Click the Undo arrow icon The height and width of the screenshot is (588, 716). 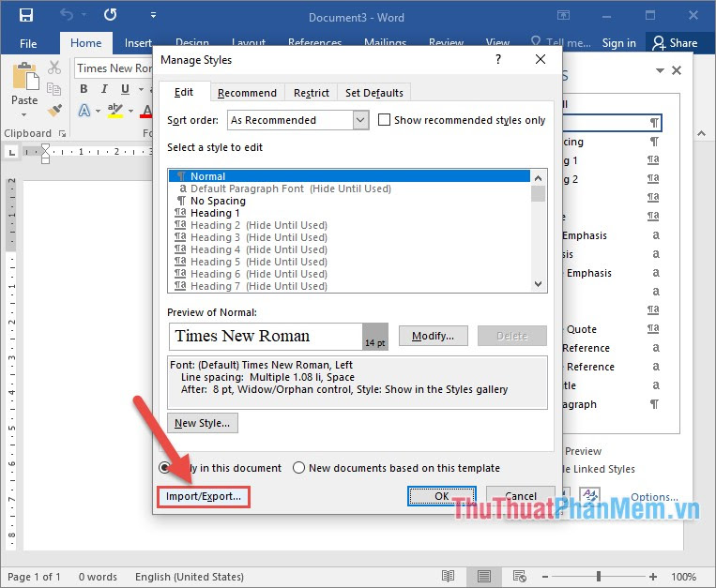[67, 15]
